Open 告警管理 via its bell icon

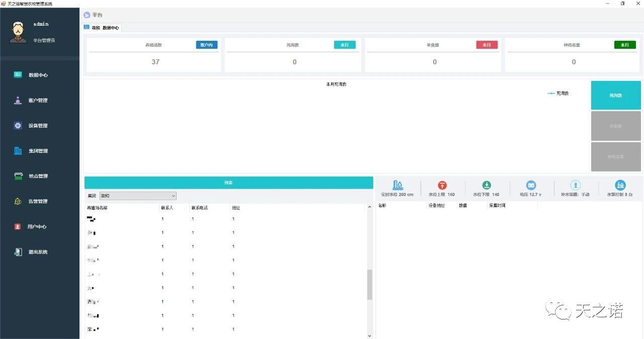(x=18, y=201)
